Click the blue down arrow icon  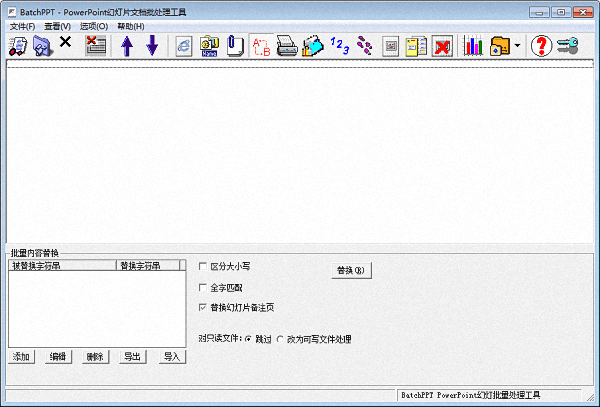[x=152, y=46]
